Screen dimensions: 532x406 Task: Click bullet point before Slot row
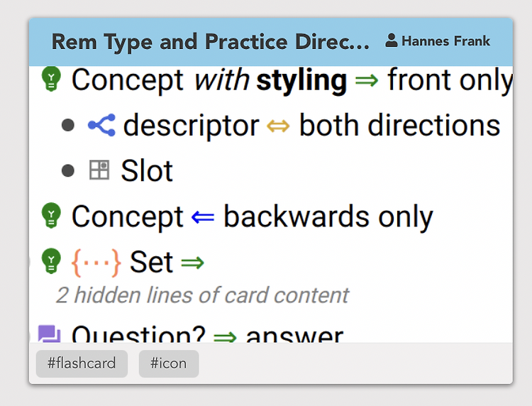(x=68, y=170)
